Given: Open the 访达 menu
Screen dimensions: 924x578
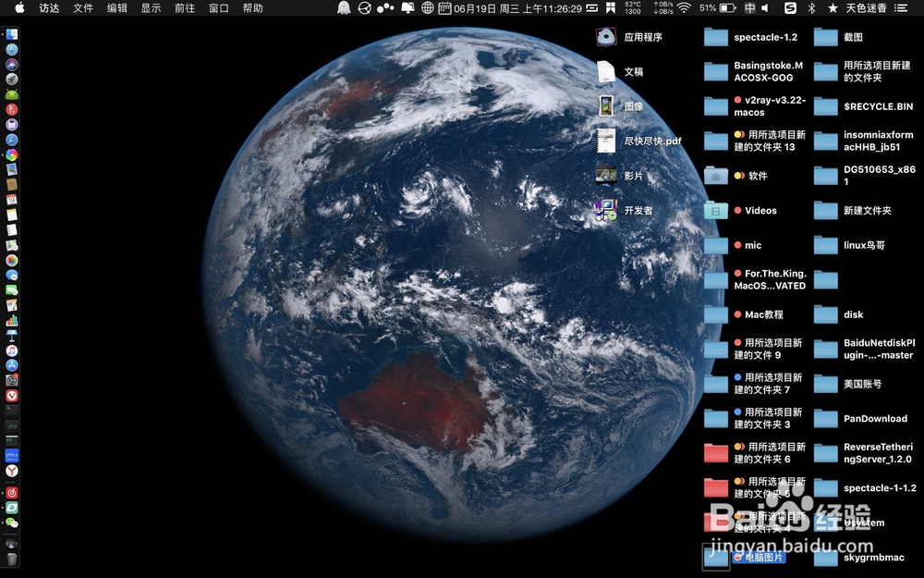Looking at the screenshot, I should 50,7.
